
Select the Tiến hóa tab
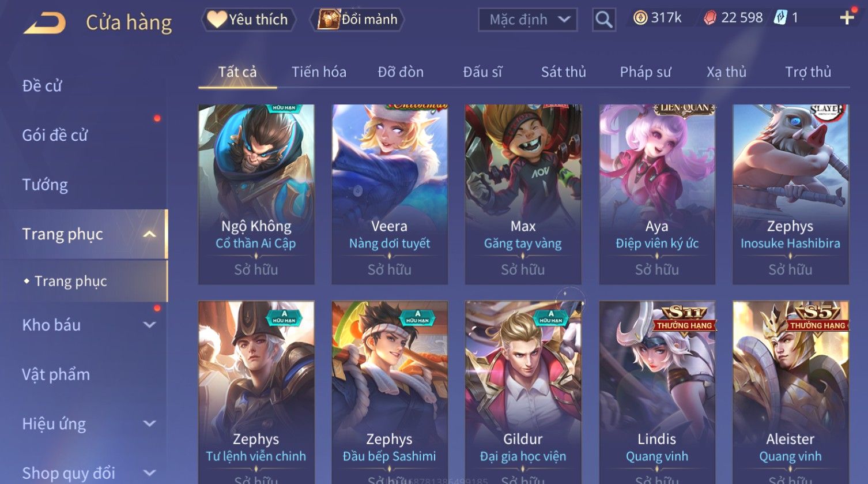coord(319,72)
